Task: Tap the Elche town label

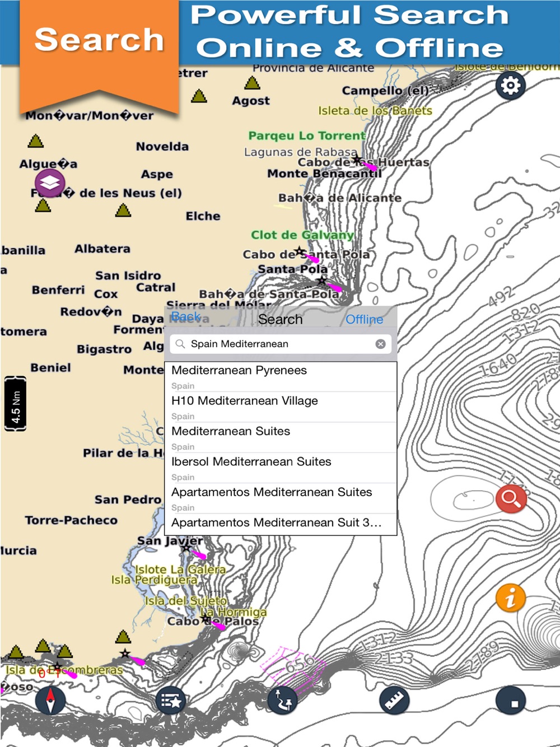Action: (203, 216)
